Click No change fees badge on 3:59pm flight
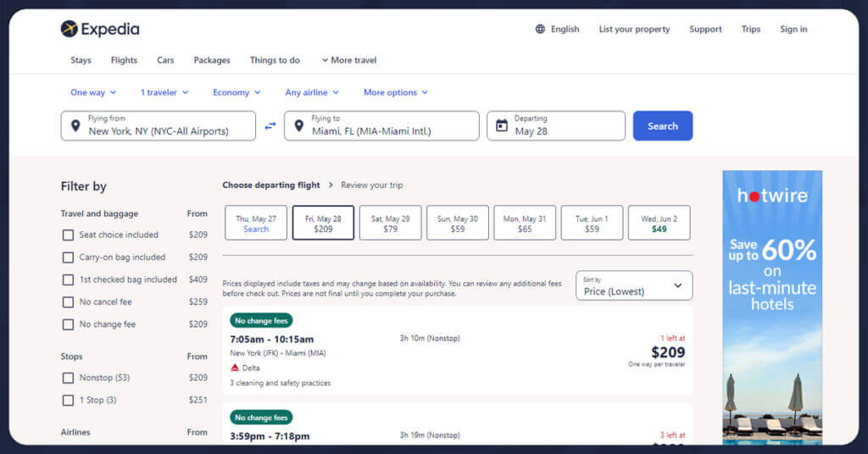Viewport: 868px width, 454px height. tap(261, 418)
